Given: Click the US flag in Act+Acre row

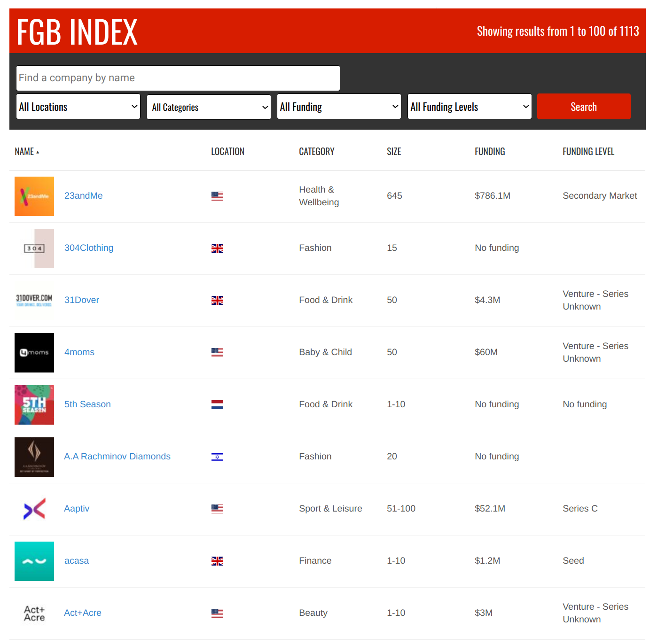Looking at the screenshot, I should point(217,613).
